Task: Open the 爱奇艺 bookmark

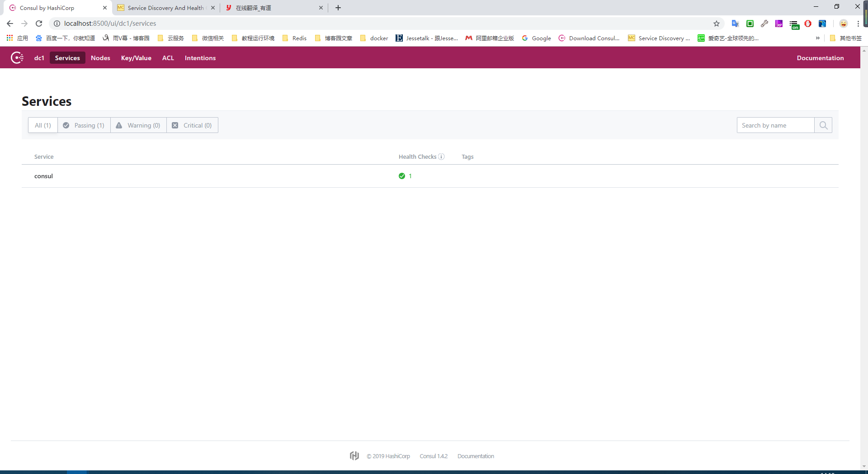Action: point(728,38)
